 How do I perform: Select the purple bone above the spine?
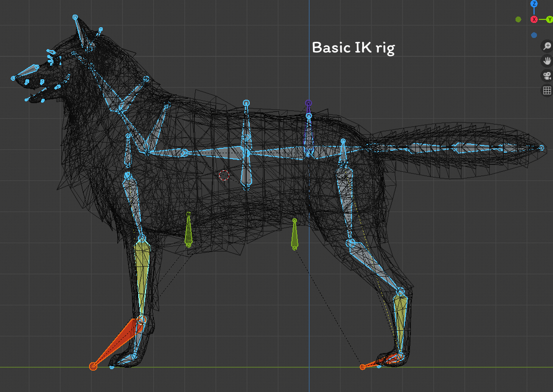[x=308, y=109]
